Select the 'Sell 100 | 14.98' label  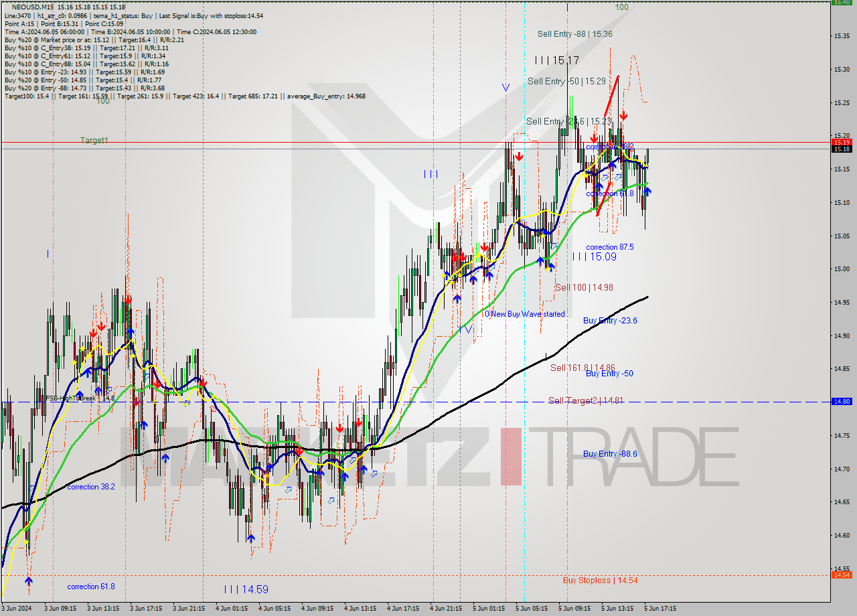[584, 287]
